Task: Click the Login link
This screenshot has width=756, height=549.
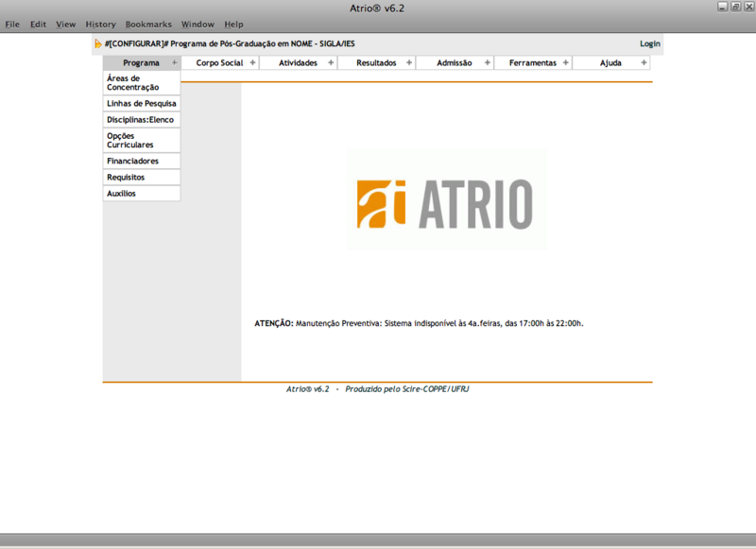Action: tap(649, 43)
